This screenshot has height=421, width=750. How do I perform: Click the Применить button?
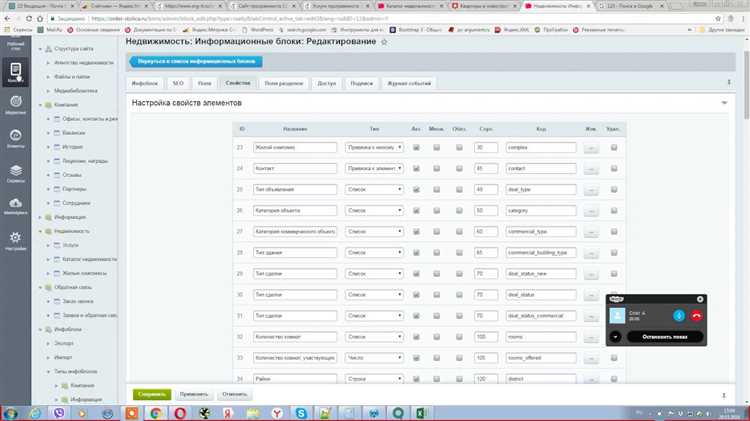point(194,395)
